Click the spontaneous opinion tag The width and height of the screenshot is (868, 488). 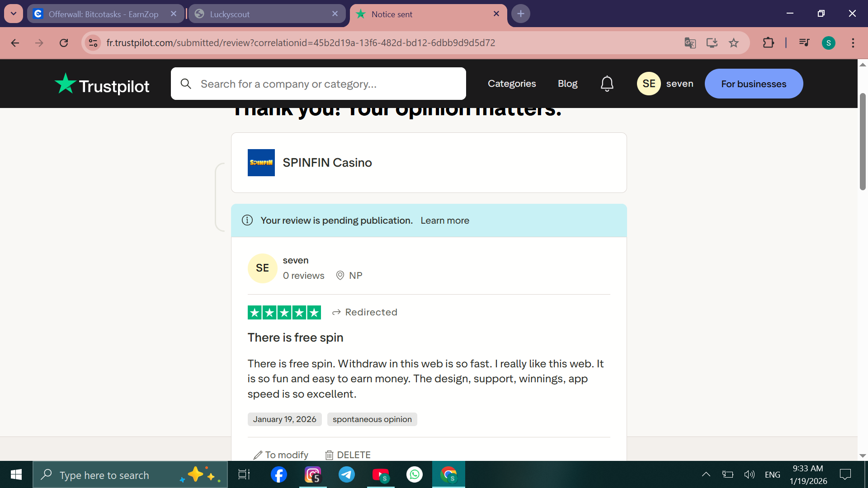point(372,419)
